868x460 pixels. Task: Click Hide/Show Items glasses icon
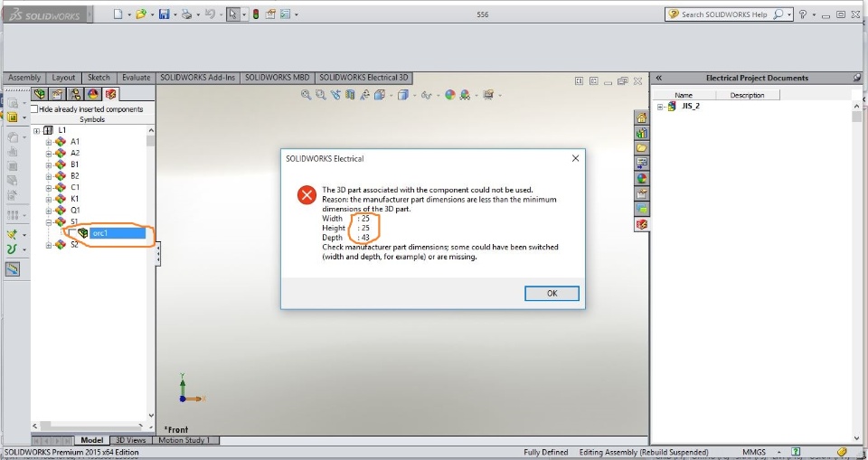pyautogui.click(x=426, y=95)
